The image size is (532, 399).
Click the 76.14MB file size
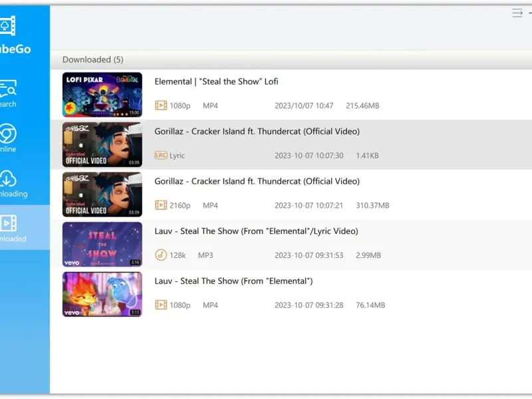pyautogui.click(x=370, y=305)
